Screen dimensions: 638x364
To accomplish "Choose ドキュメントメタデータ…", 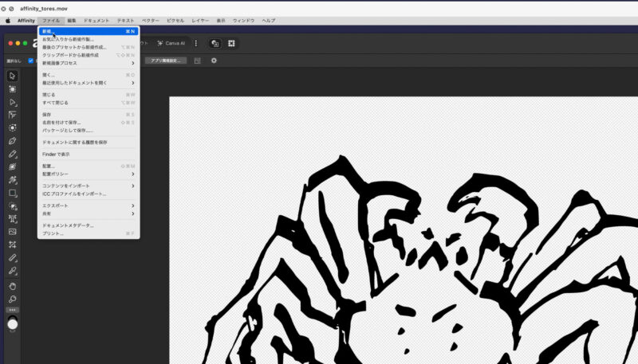I will (89, 225).
